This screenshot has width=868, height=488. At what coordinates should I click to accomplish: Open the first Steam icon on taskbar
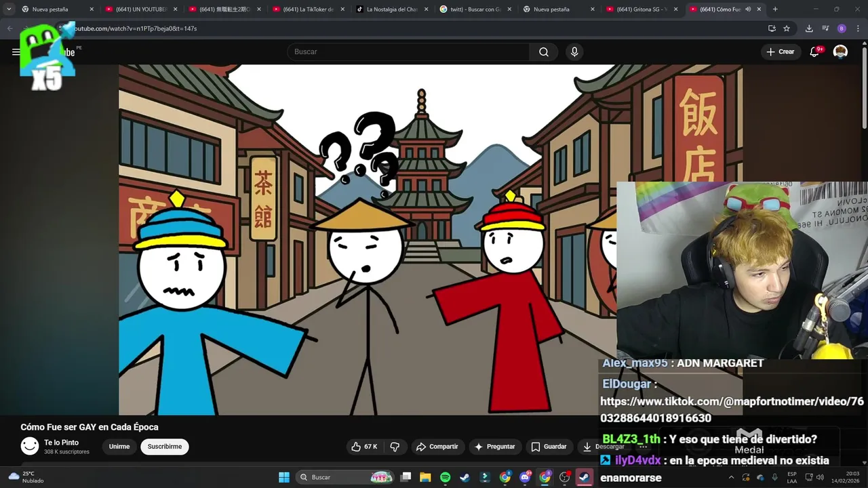(x=465, y=477)
